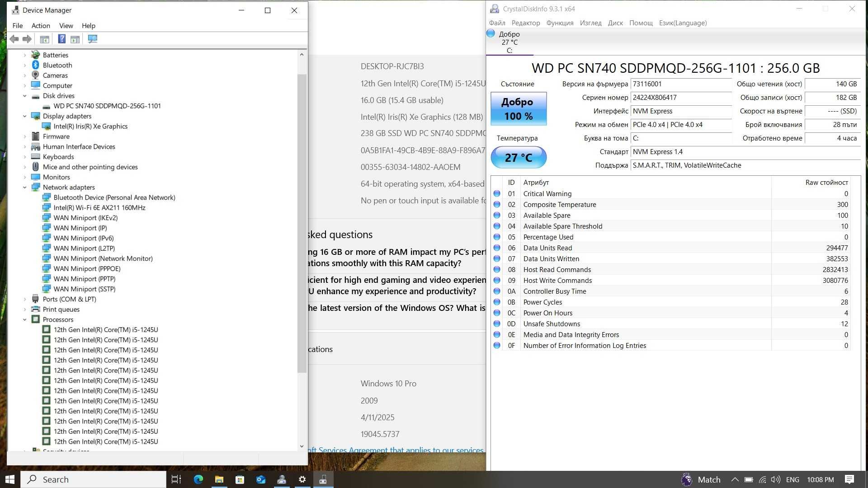
Task: Click the status dot for Critical Warning row
Action: 497,193
